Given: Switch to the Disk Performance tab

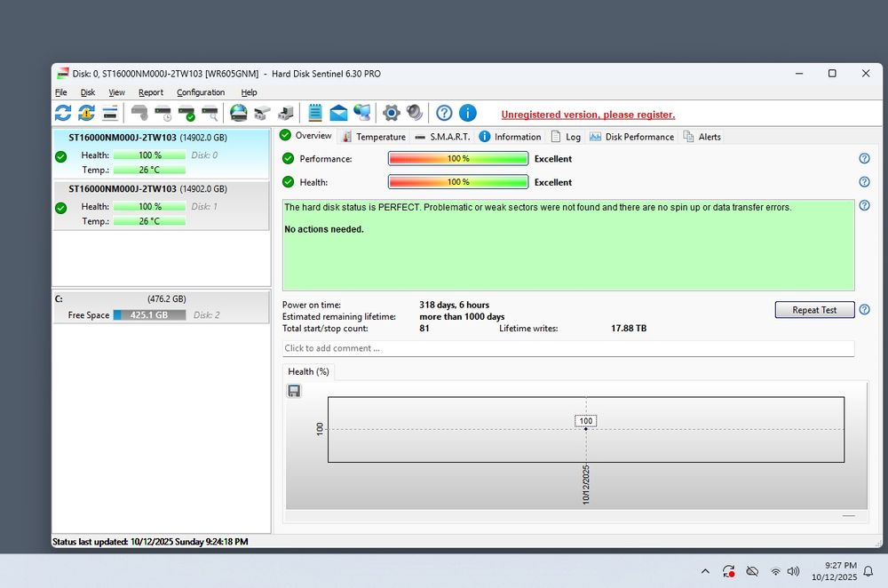Looking at the screenshot, I should [632, 137].
